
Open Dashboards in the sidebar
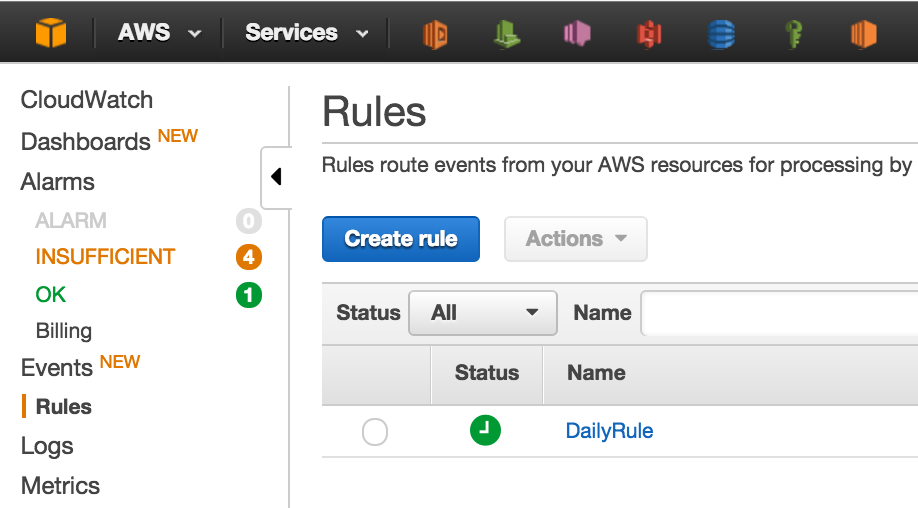tap(85, 142)
